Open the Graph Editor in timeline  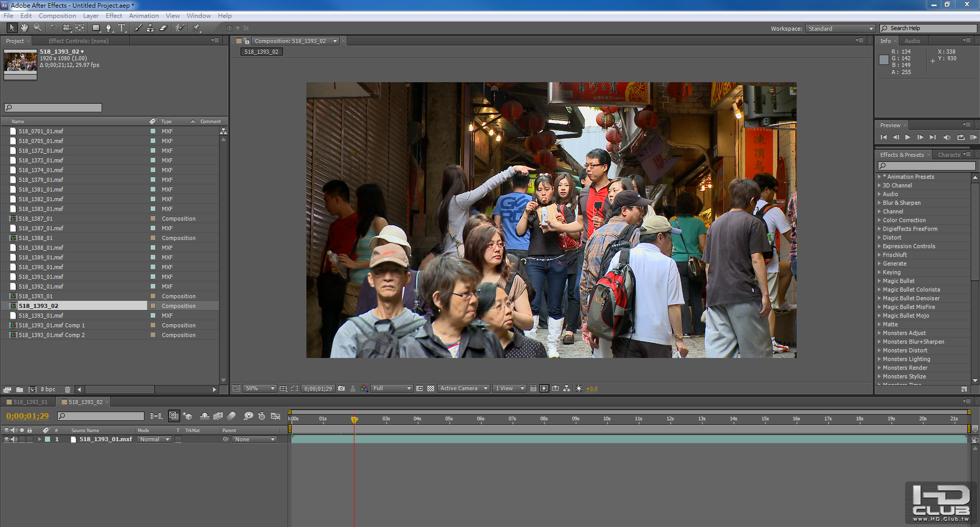pos(275,416)
